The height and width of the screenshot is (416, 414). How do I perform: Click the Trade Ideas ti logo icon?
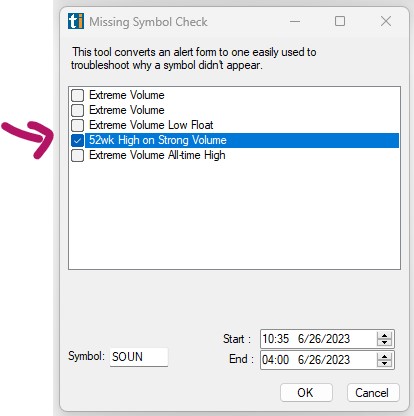coord(76,21)
